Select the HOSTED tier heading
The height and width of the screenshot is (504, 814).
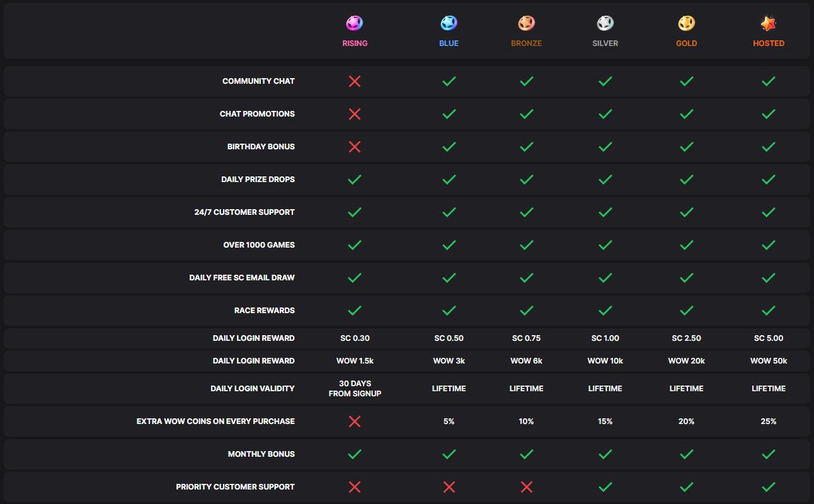(x=769, y=43)
